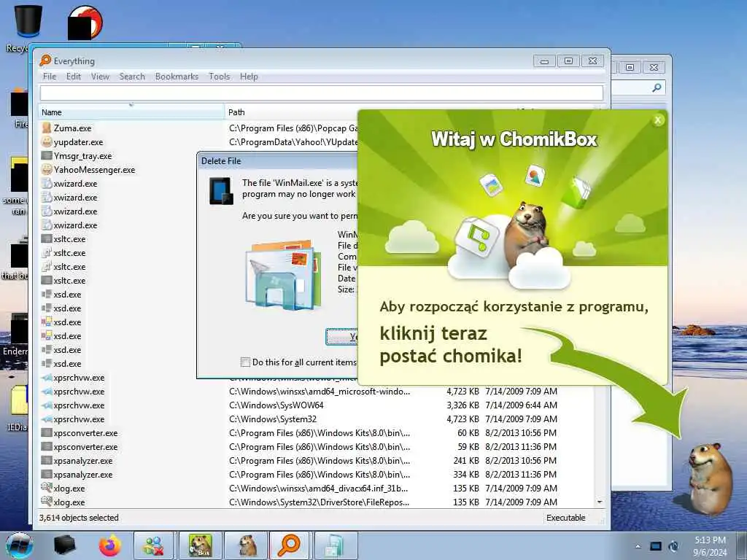Click xpsconverter.exe icon in the 59 KB row

46,447
